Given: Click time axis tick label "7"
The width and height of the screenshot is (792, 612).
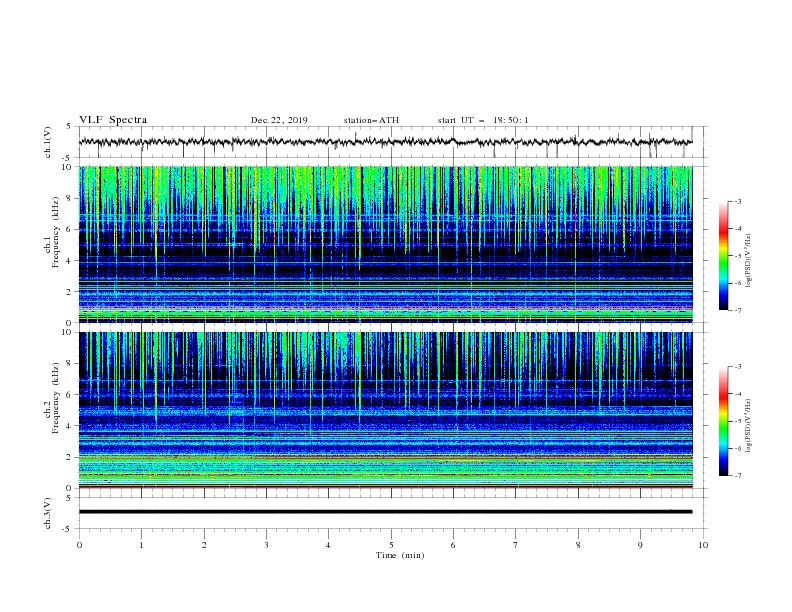Looking at the screenshot, I should 516,545.
